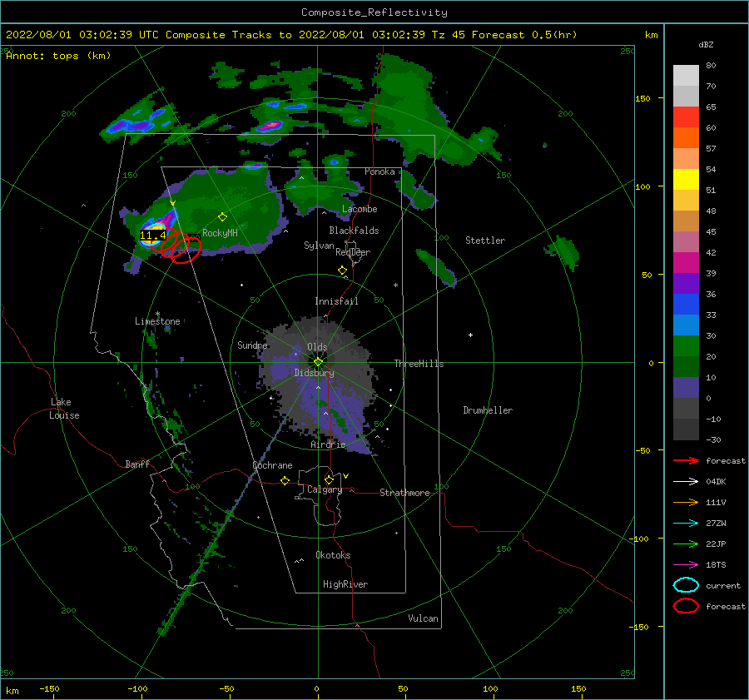Click the Banff town label
Screen dimensions: 749x700
coord(137,464)
